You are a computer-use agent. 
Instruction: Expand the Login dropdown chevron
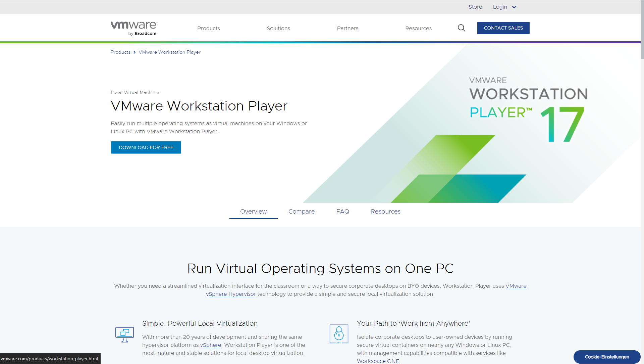(x=514, y=7)
